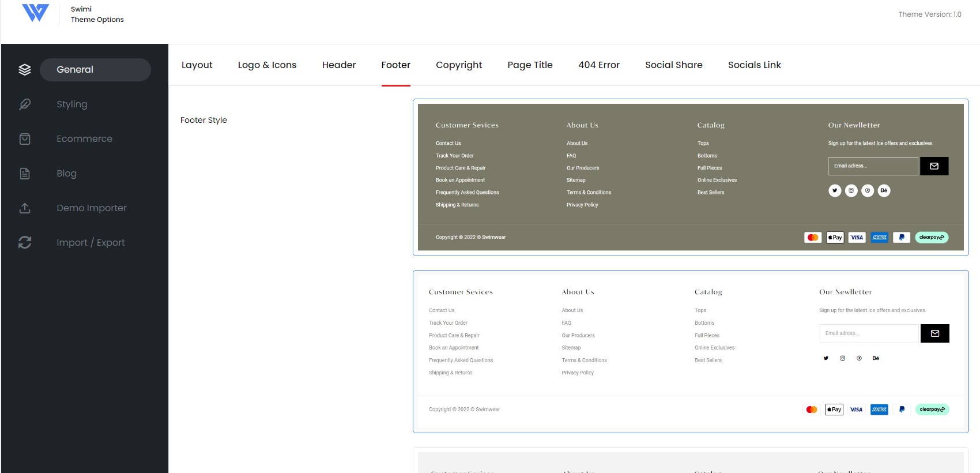Open the Header tab

[339, 65]
